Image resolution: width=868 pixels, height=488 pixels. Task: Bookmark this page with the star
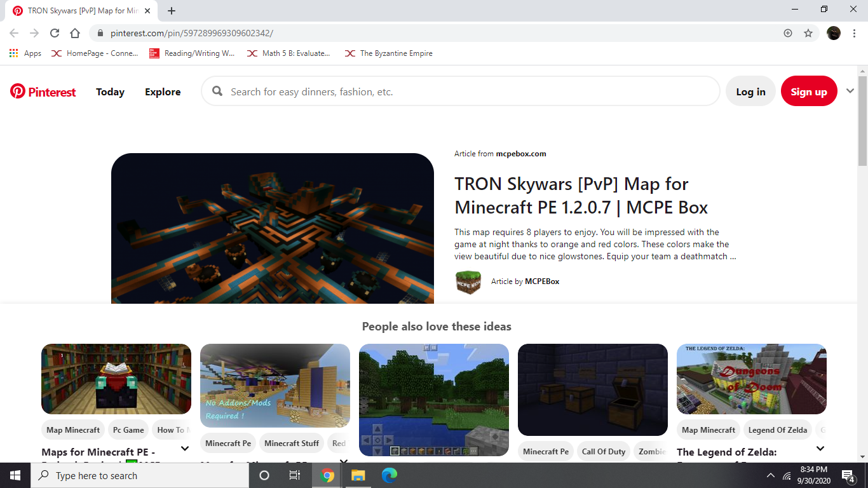point(808,33)
